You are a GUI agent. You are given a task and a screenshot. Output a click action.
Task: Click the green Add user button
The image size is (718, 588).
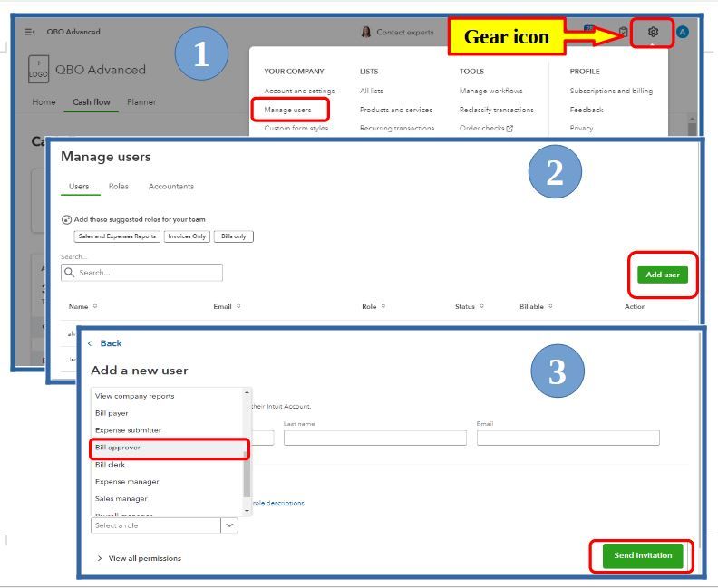tap(663, 275)
